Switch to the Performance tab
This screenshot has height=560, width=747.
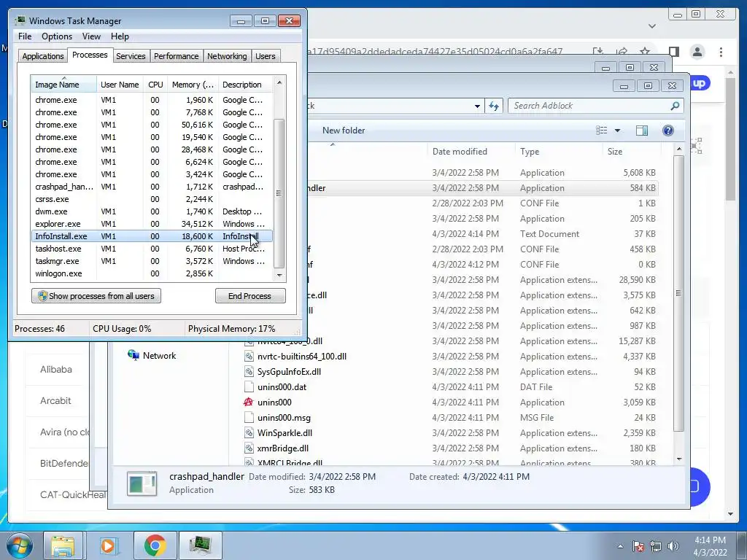[177, 55]
